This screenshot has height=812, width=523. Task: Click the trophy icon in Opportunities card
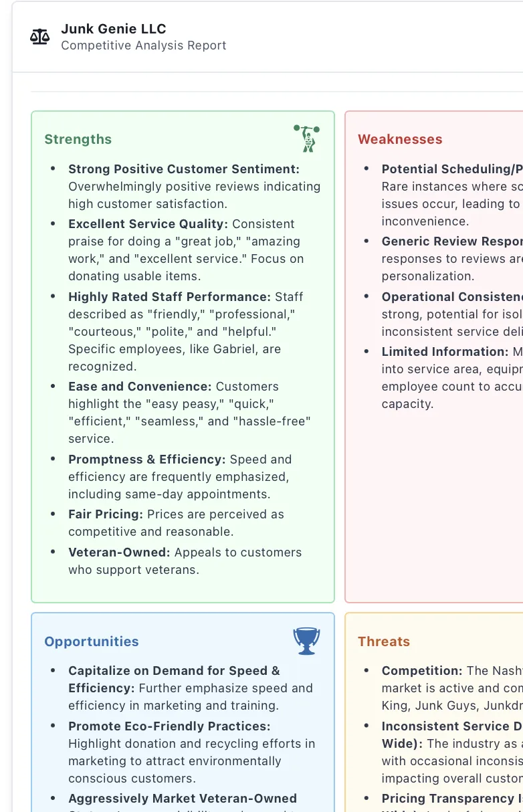click(306, 641)
